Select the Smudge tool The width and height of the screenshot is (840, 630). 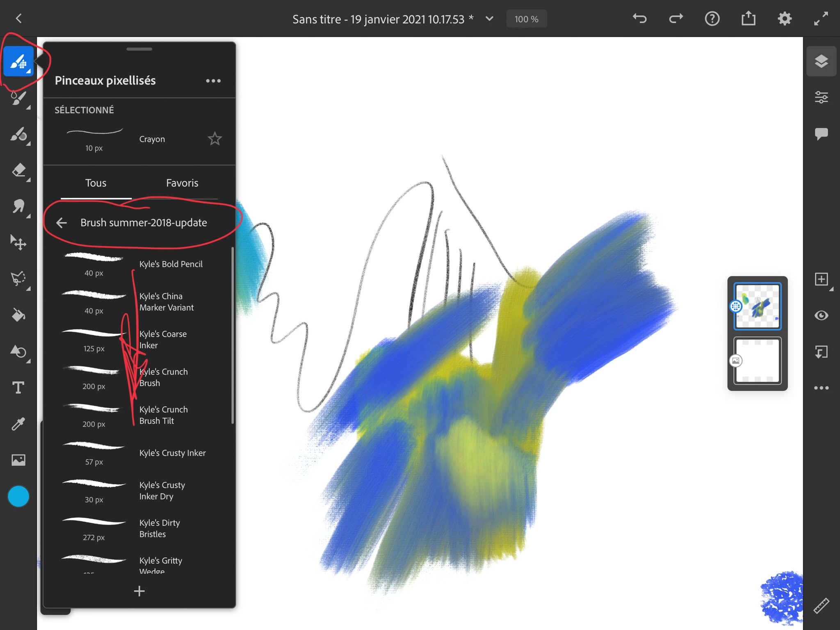[18, 206]
